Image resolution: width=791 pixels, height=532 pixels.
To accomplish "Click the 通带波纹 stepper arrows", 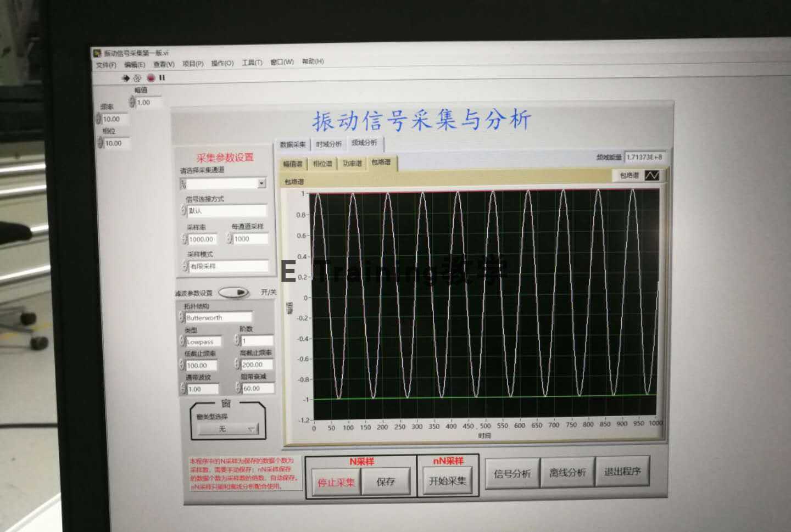I will [183, 389].
